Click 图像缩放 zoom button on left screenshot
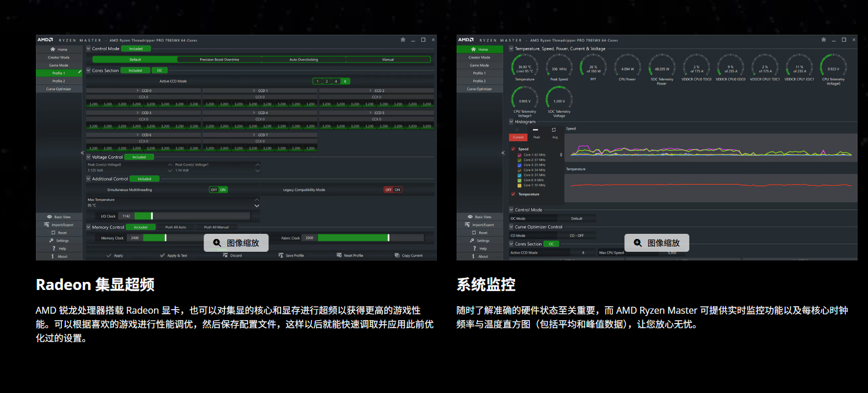The height and width of the screenshot is (393, 868). coord(236,243)
